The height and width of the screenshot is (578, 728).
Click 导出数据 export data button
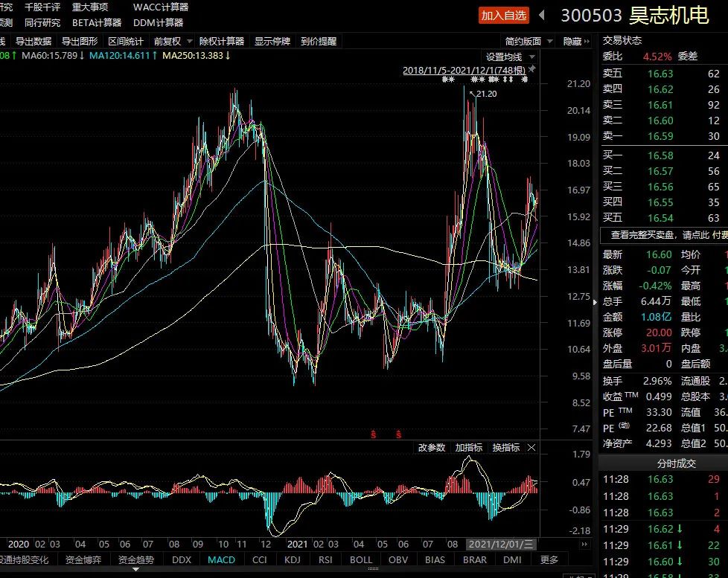pyautogui.click(x=33, y=42)
